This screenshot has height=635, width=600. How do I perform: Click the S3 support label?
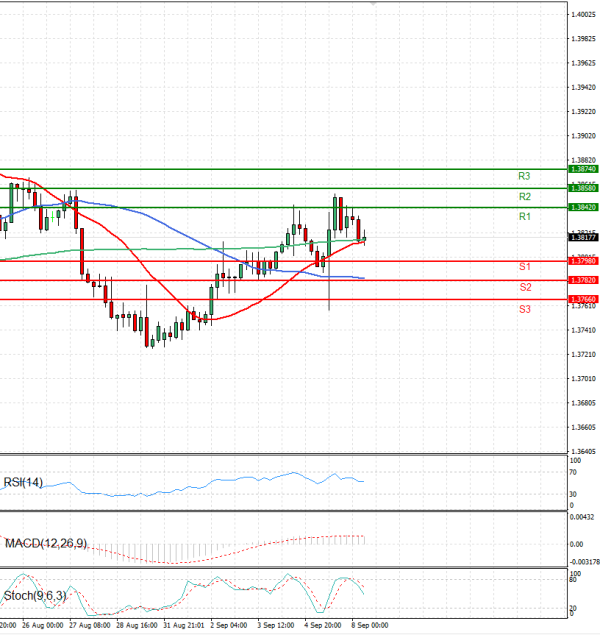click(525, 309)
